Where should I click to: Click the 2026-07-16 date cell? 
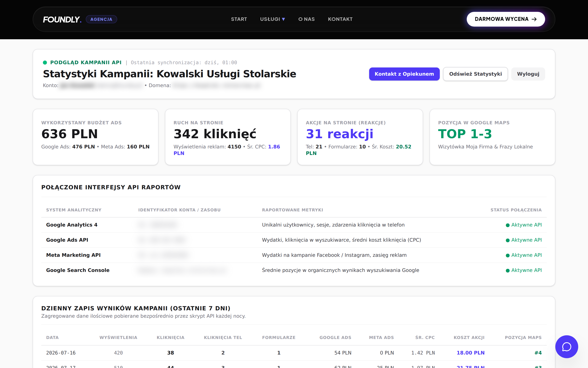pos(61,353)
